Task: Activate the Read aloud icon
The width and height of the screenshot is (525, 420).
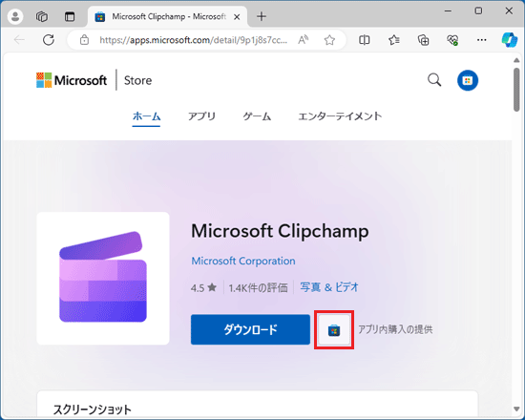Action: click(303, 40)
